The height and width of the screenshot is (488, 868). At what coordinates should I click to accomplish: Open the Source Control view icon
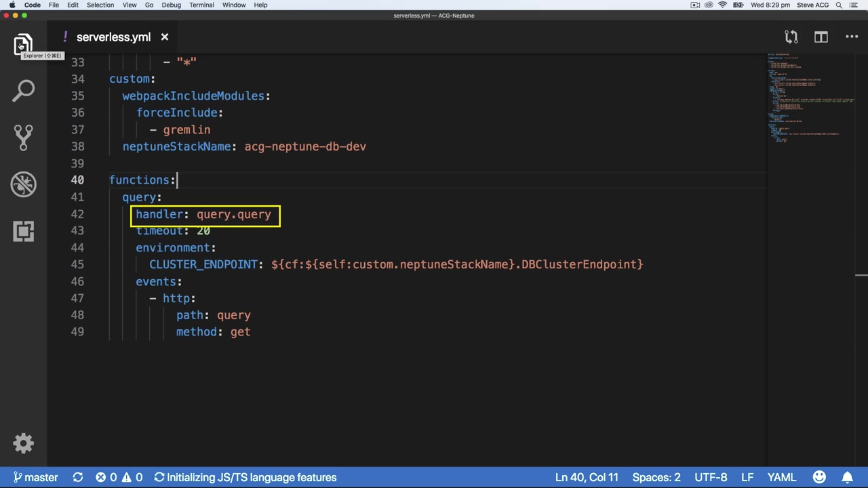[23, 137]
